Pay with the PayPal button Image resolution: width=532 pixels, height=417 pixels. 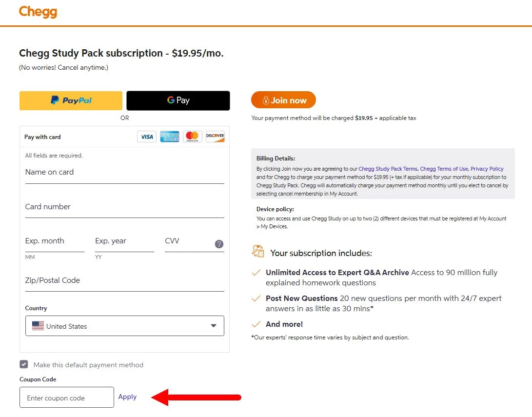pyautogui.click(x=71, y=100)
